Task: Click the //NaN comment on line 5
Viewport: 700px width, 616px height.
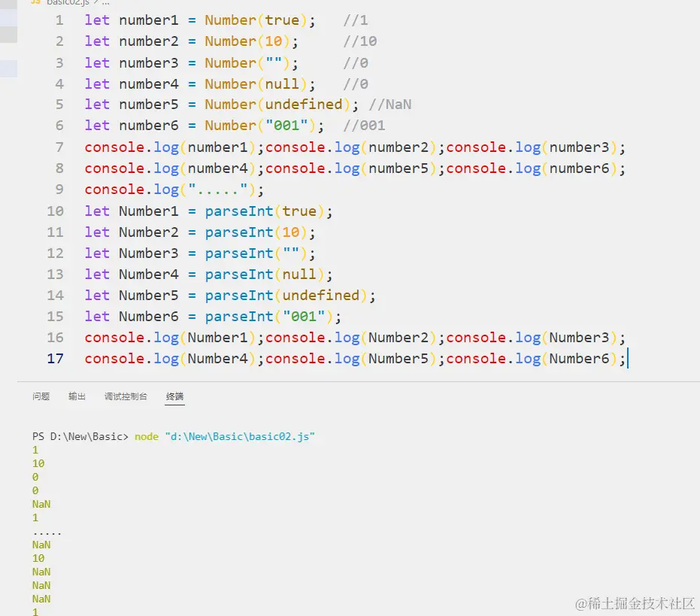Action: (389, 105)
